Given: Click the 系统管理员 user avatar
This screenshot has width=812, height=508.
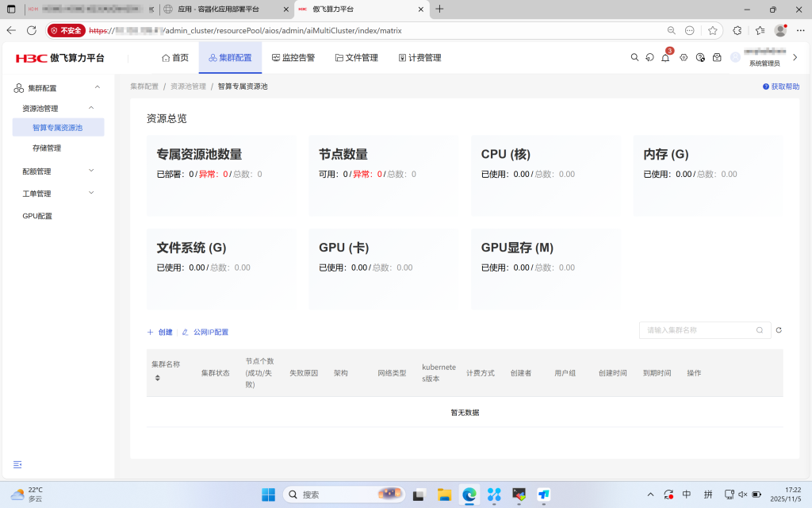Looking at the screenshot, I should coord(736,57).
